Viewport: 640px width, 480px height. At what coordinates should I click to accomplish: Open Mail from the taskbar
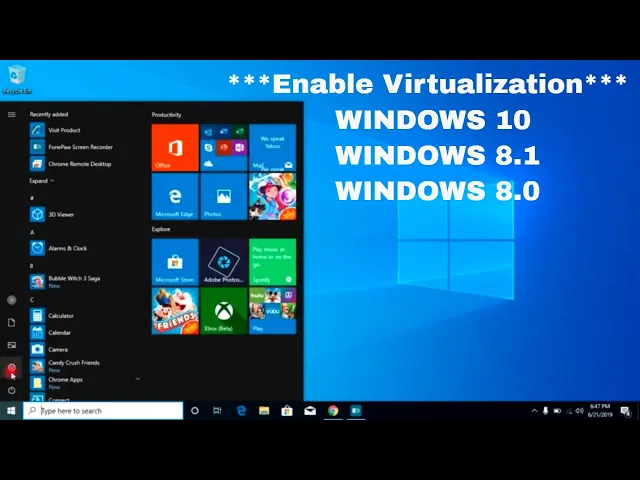[310, 411]
